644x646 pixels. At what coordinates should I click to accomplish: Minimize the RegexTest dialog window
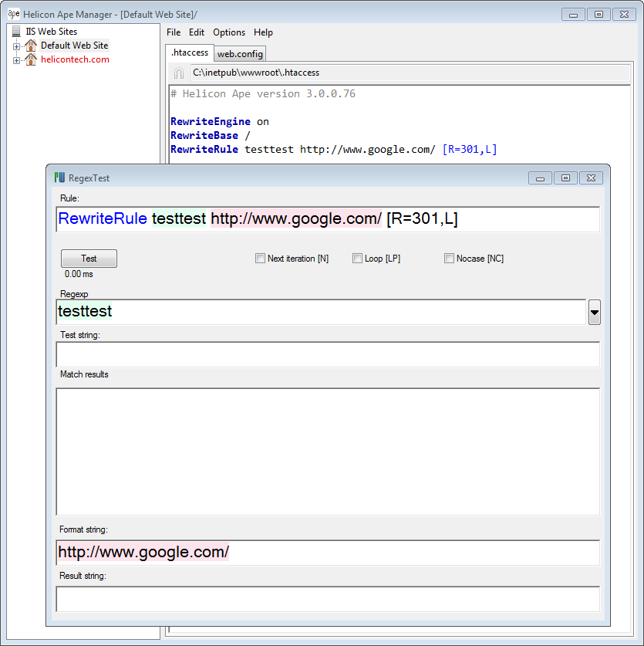click(540, 178)
